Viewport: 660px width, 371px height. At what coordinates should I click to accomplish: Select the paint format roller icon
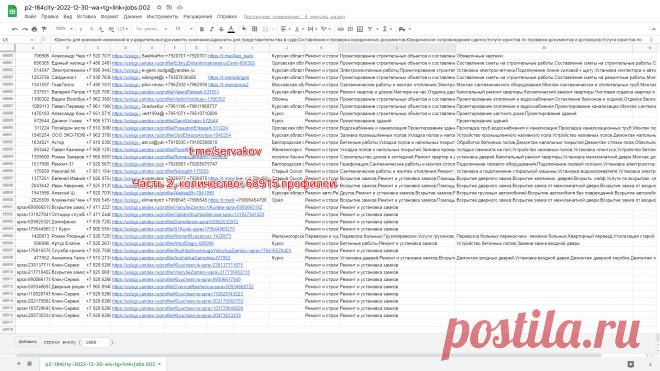(x=44, y=29)
